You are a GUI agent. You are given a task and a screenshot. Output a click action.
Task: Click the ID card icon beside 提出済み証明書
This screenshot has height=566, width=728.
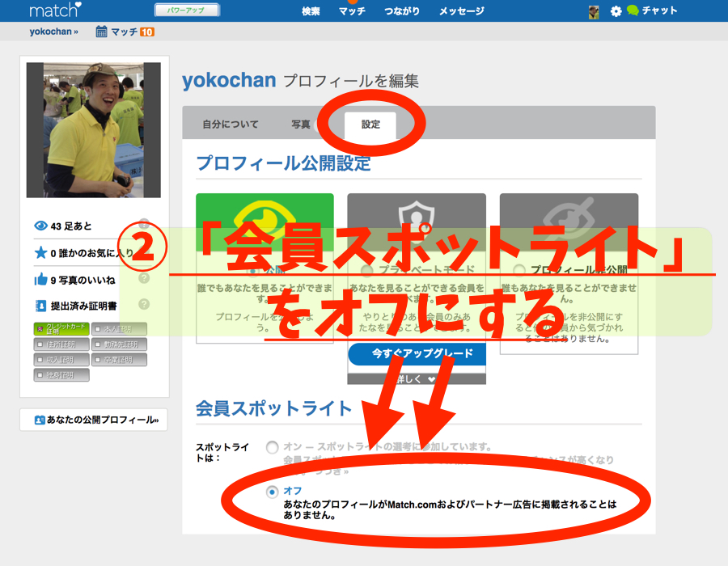[x=41, y=306]
